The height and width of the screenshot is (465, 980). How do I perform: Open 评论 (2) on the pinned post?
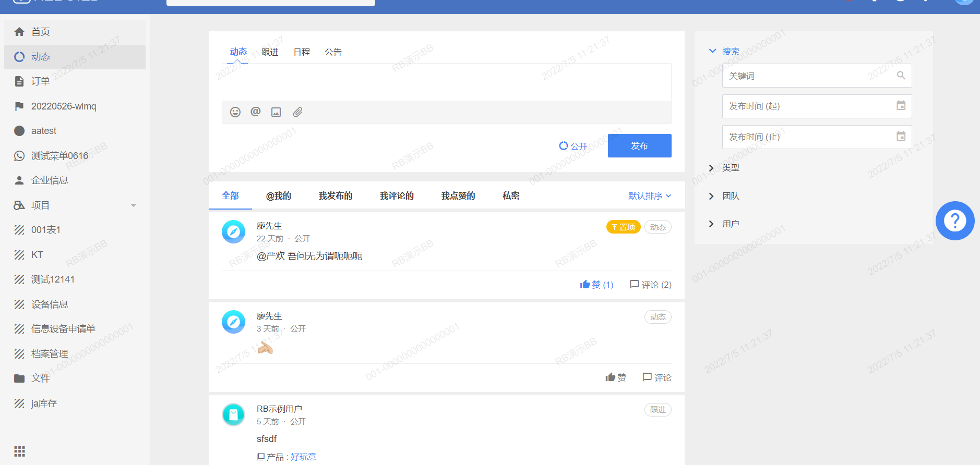(651, 285)
